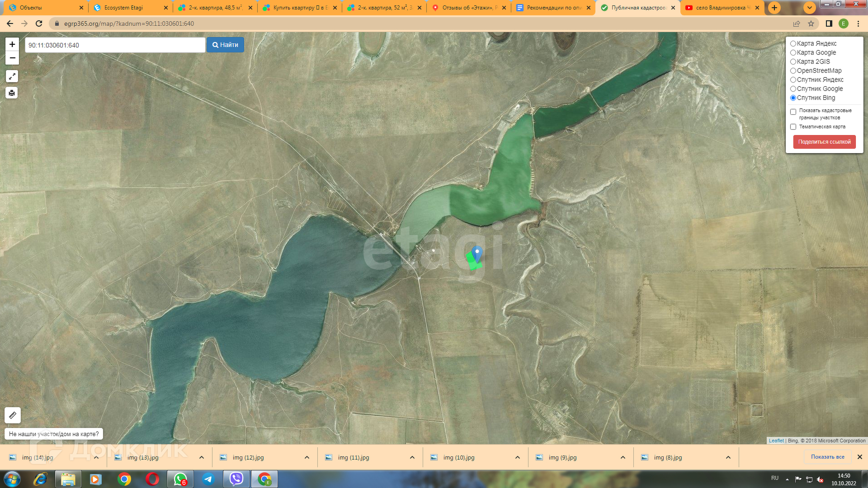Click the cadastral number search field
Screen dimensions: 868x488
tap(115, 45)
